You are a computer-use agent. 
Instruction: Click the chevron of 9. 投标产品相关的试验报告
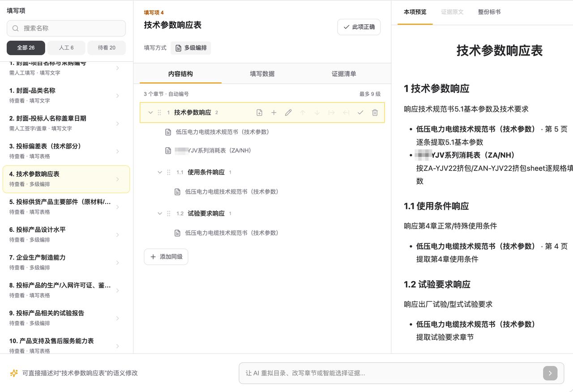click(118, 318)
